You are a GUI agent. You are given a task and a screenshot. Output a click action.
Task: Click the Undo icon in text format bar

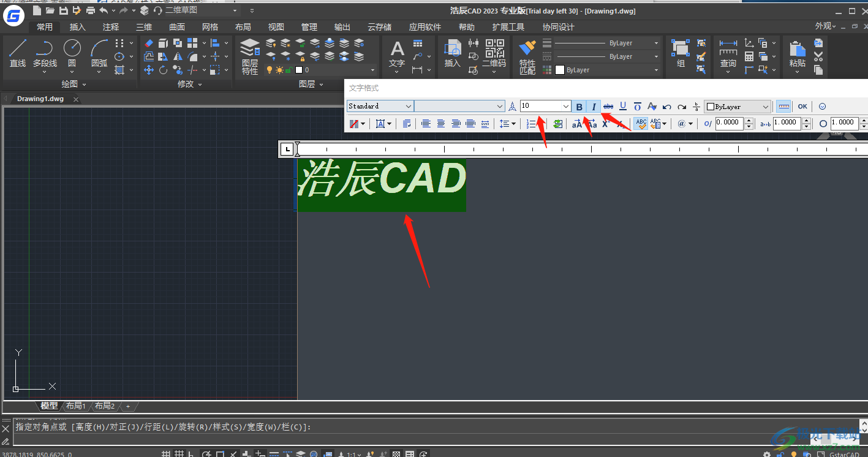coord(667,107)
